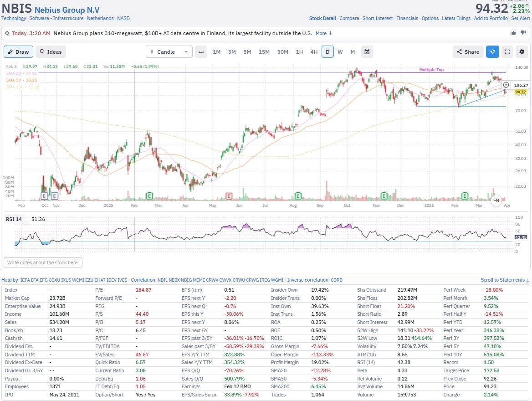Viewport: 532px width, 401px height.
Task: Select the 1M timeframe
Action: tap(216, 52)
